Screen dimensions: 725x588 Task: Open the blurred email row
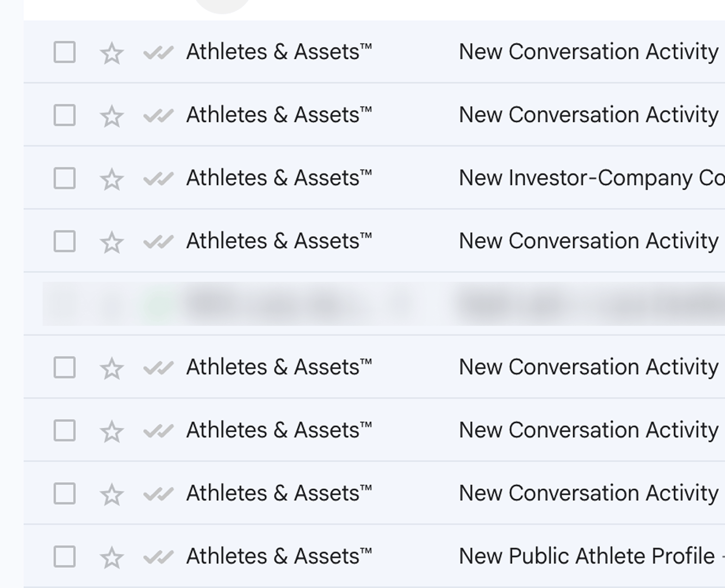coord(382,304)
